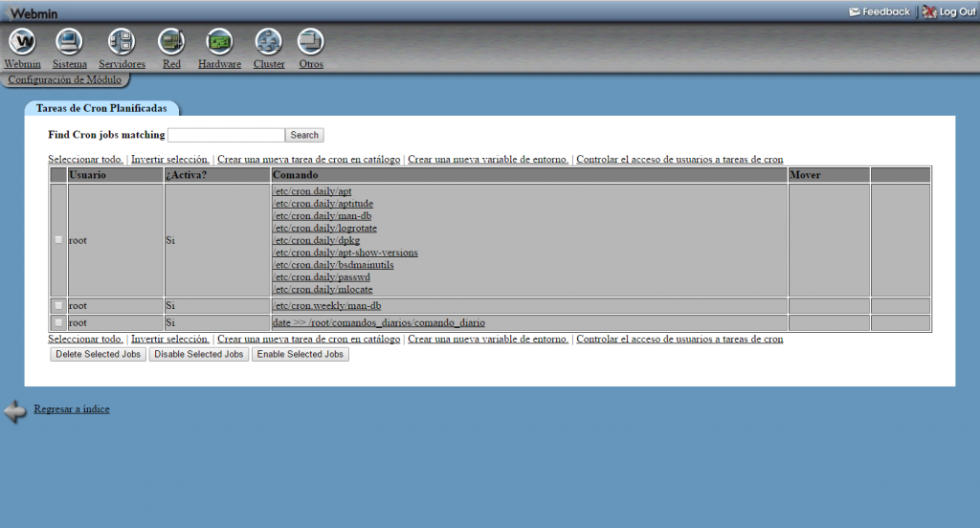Open the Sistema category icon
Screen dimensions: 980x528
tap(70, 42)
